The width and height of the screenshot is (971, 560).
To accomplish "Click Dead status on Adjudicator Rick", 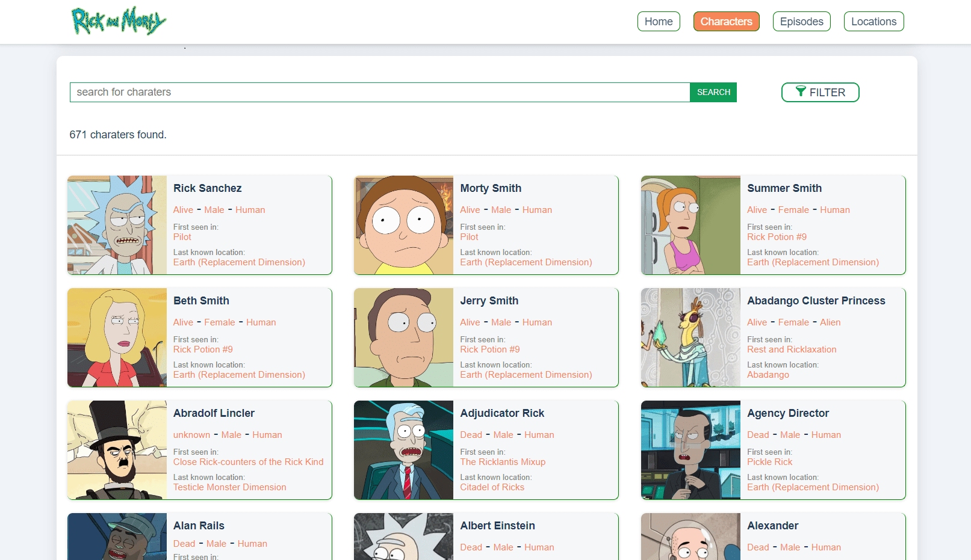I will point(471,435).
